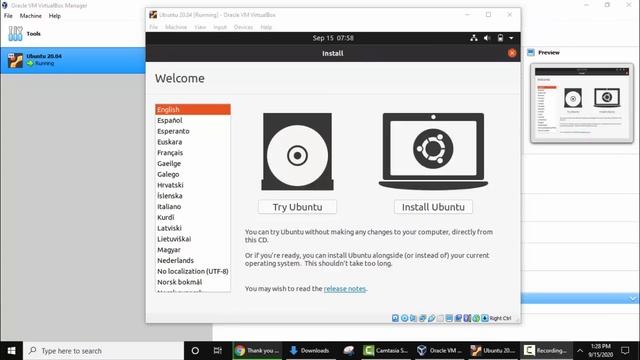This screenshot has width=640, height=360.
Task: Click the Ubuntu top bar battery icon
Action: pos(500,38)
